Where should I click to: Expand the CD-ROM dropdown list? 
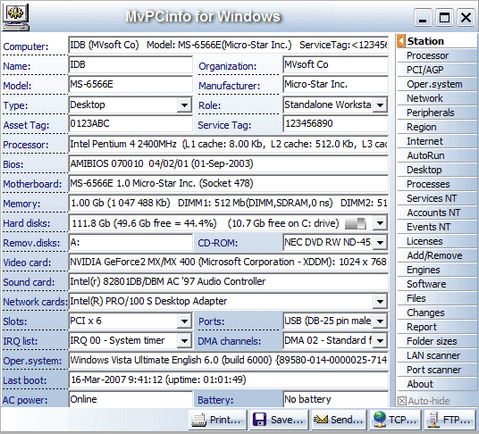point(380,243)
